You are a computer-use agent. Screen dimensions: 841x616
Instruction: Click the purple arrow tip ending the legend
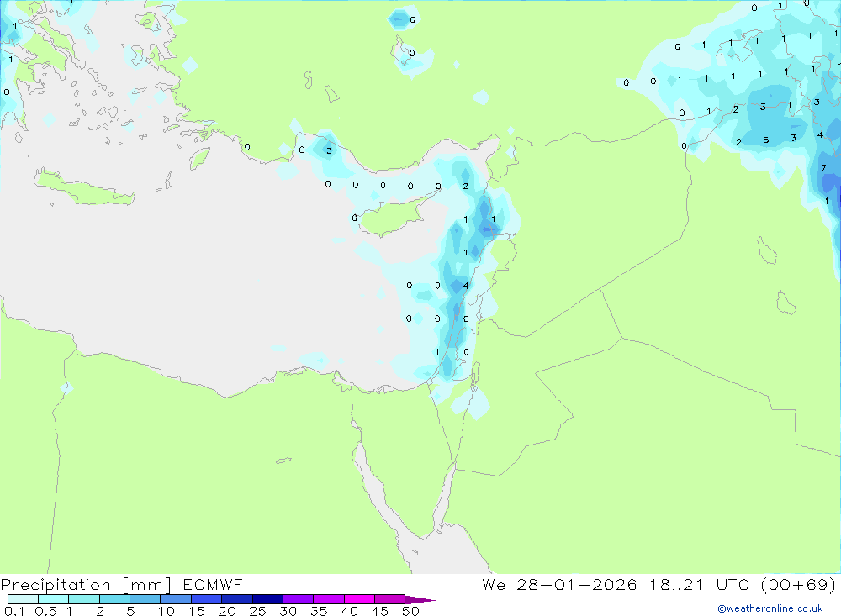(x=420, y=599)
